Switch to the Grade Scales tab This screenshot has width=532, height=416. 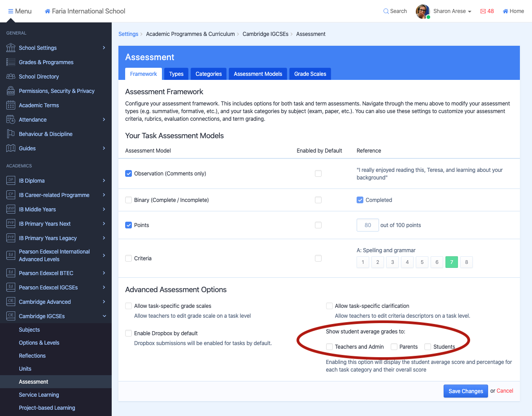(x=310, y=74)
